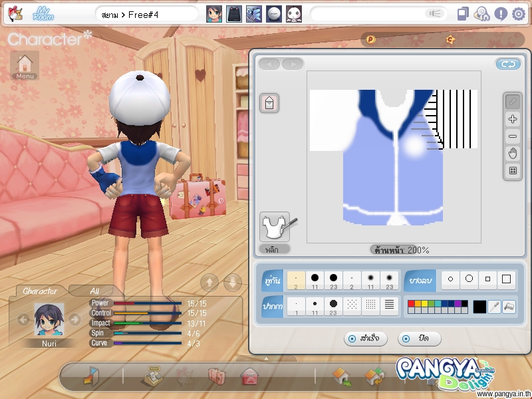Click the chat input field at top
This screenshot has width=532, height=399.
(x=378, y=14)
